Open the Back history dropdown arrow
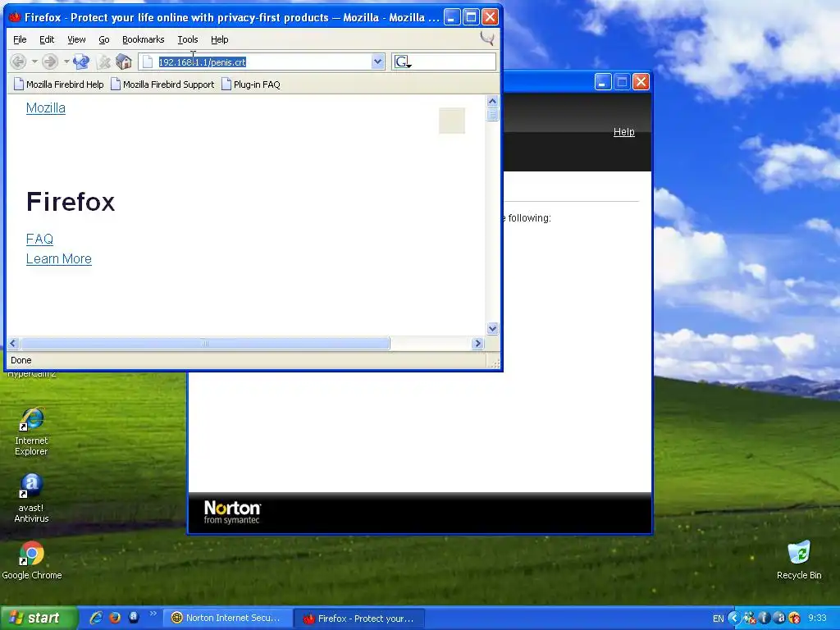840x630 pixels. pyautogui.click(x=34, y=62)
